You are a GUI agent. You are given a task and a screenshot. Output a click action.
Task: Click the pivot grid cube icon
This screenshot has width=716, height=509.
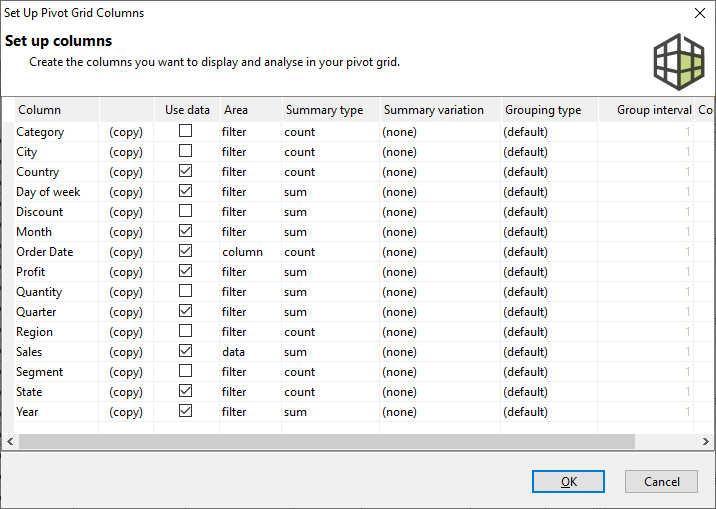click(x=679, y=59)
